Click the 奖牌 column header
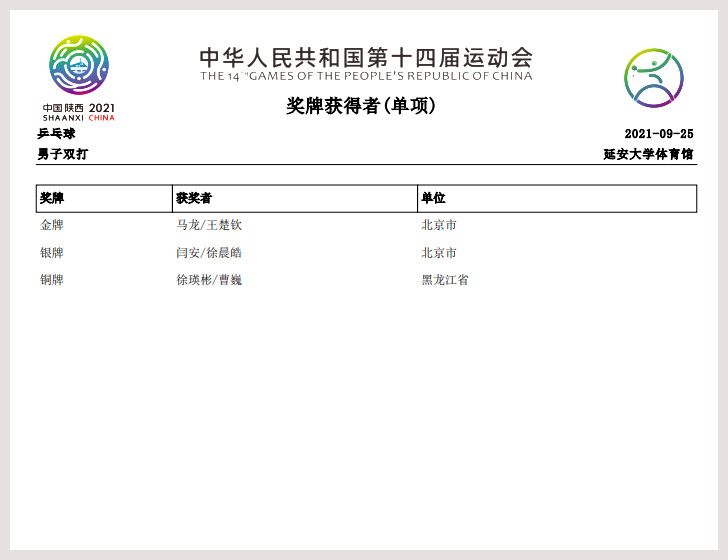The image size is (728, 560). click(52, 199)
